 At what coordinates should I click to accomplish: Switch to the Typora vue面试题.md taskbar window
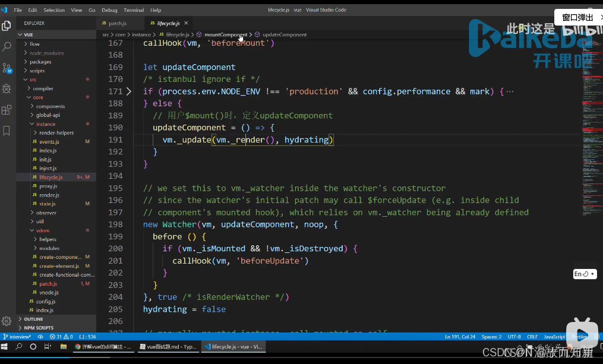point(168,346)
